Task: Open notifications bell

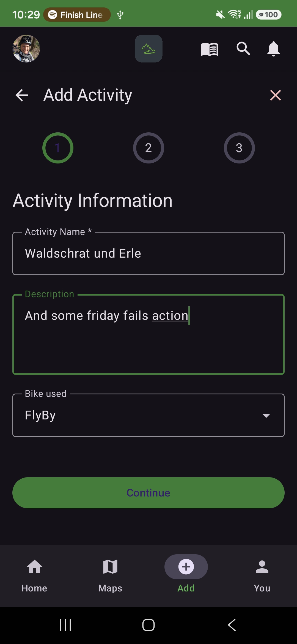Action: [x=273, y=49]
